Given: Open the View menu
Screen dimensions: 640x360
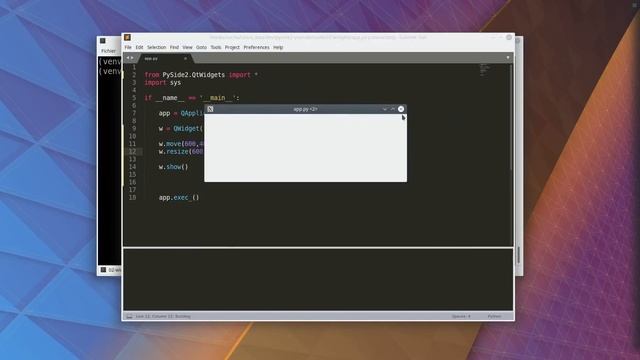Looking at the screenshot, I should [x=187, y=47].
